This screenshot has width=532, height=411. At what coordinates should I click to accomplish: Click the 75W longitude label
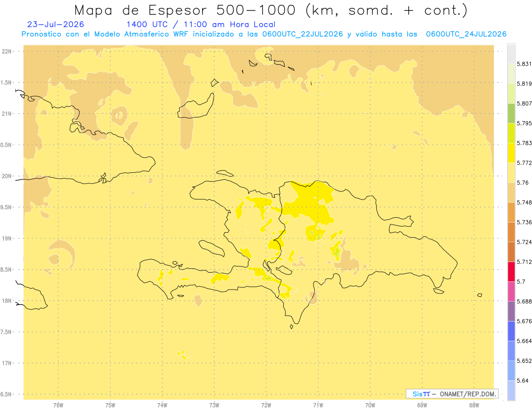click(x=110, y=405)
